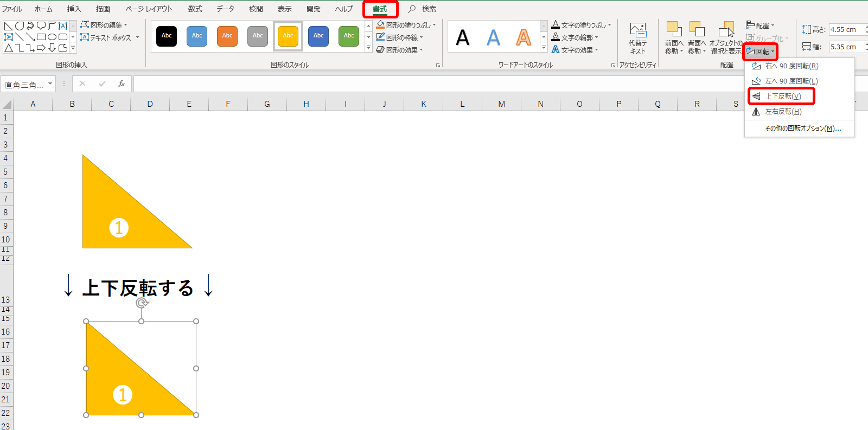Screen dimensions: 868x430
Task: Select the speech bubble callout shape
Action: click(41, 26)
